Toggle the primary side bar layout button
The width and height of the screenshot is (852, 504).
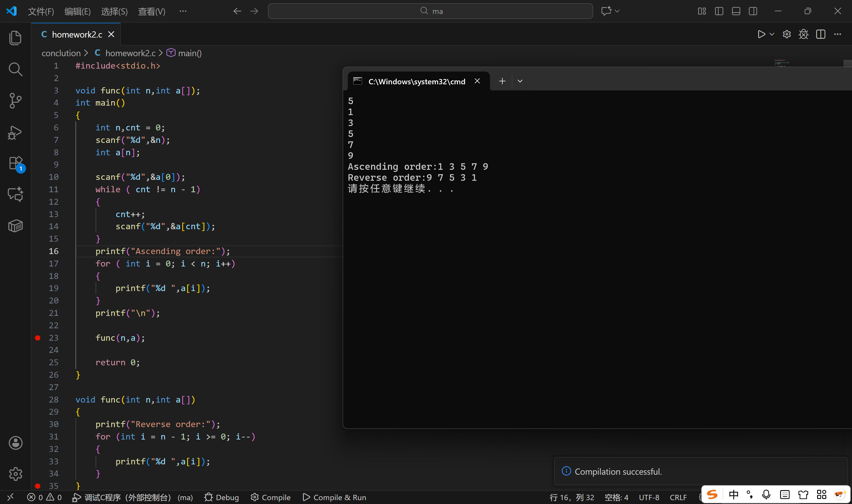click(x=719, y=11)
